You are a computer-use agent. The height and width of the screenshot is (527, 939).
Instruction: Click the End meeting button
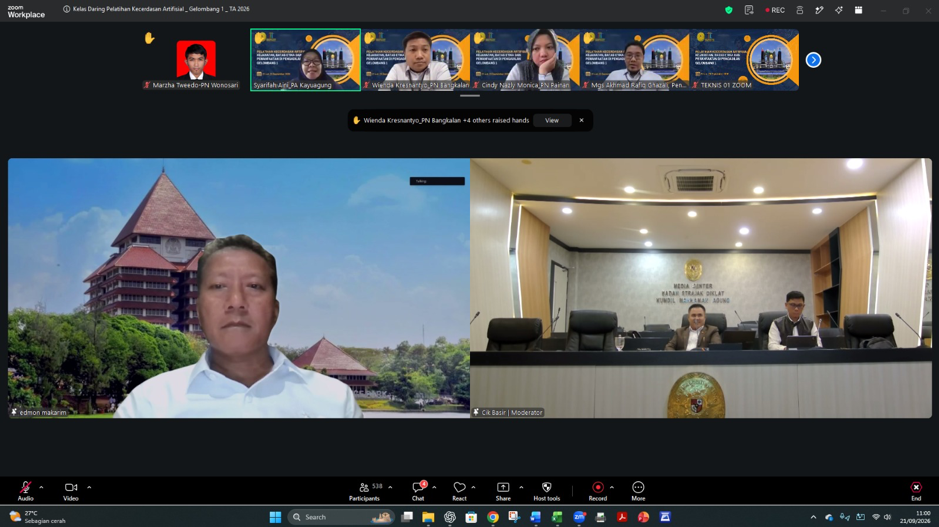[x=916, y=490]
